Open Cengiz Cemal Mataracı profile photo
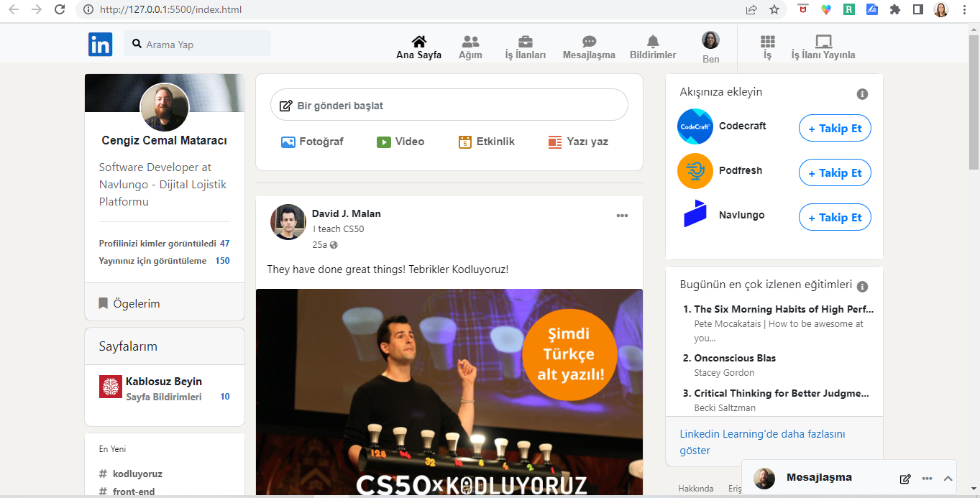The width and height of the screenshot is (980, 498). coord(165,108)
